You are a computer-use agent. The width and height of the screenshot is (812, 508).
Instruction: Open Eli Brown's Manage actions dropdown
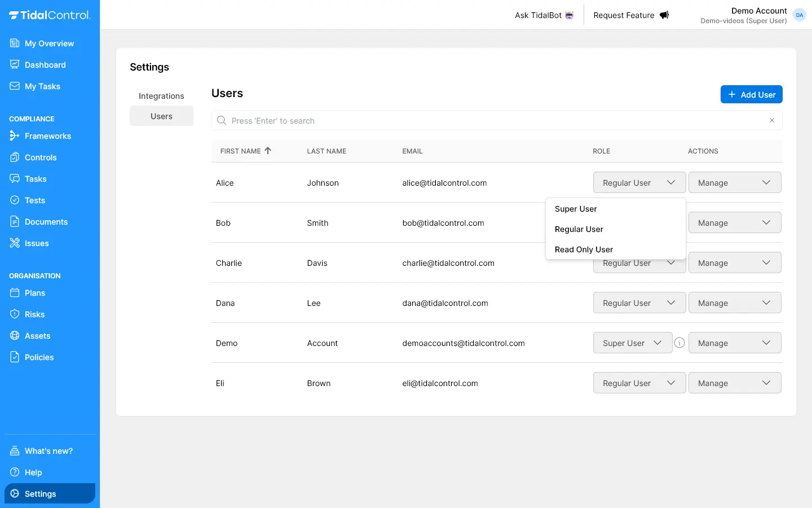pyautogui.click(x=734, y=383)
